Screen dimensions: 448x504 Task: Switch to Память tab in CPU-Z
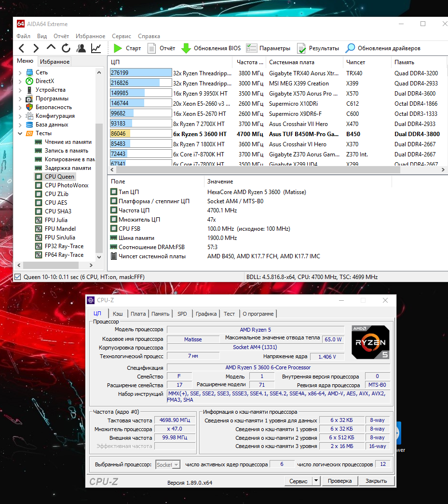pyautogui.click(x=160, y=314)
